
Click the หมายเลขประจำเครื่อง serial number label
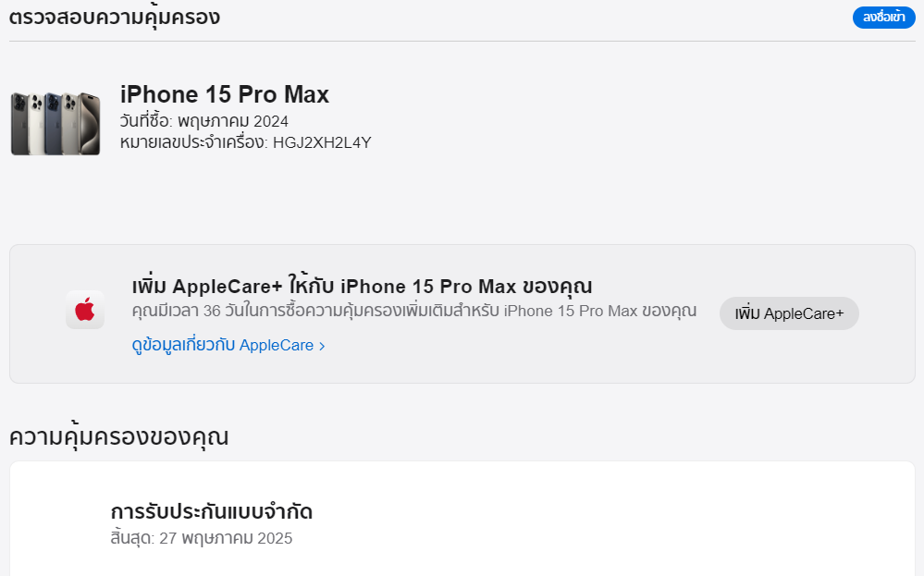coord(194,142)
